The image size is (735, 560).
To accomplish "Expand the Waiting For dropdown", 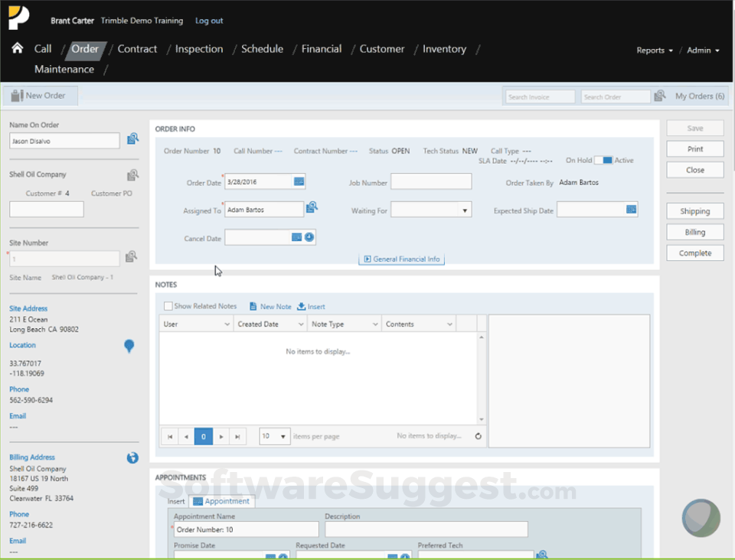I will 464,210.
